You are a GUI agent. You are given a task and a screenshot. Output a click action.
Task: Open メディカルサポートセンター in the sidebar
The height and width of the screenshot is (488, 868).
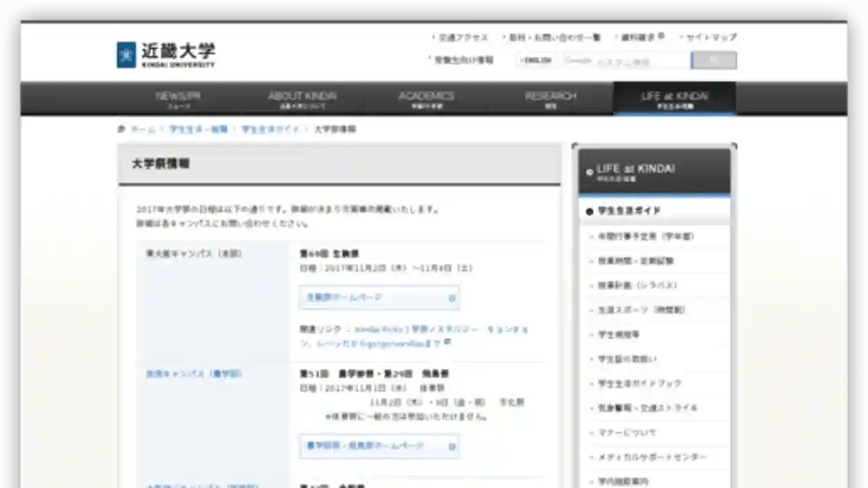(x=652, y=458)
